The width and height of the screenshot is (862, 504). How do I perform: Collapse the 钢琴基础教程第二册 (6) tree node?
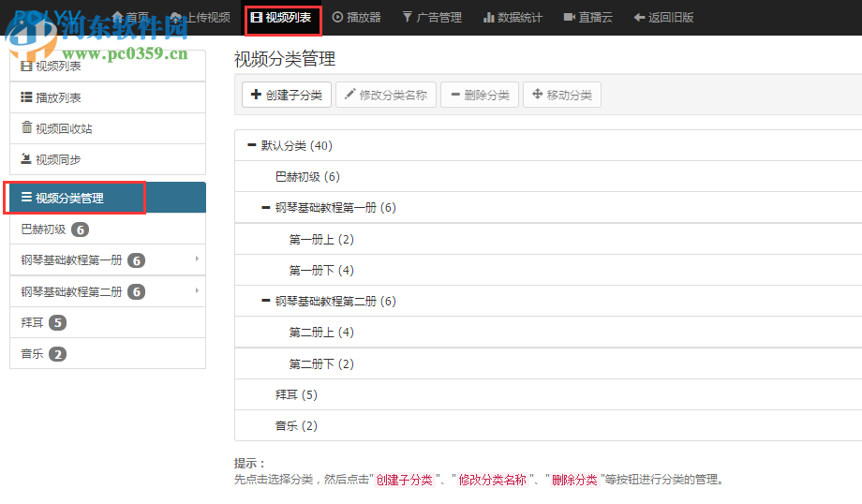point(265,301)
